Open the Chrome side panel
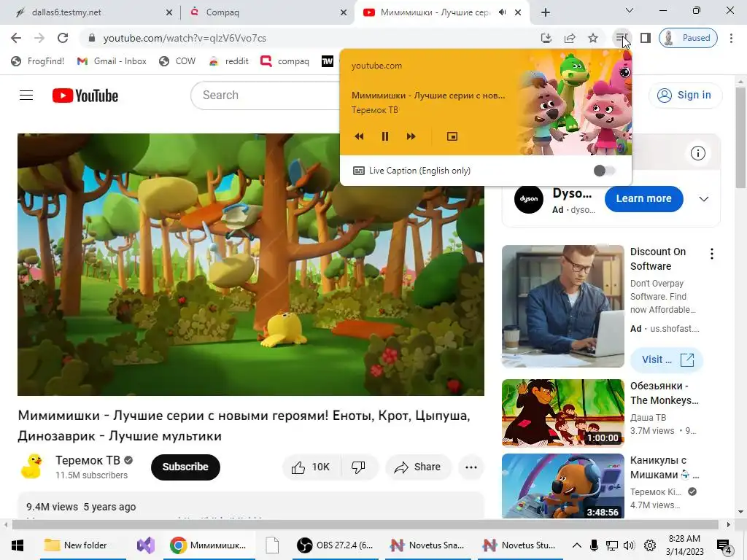Image resolution: width=747 pixels, height=560 pixels. pos(645,38)
